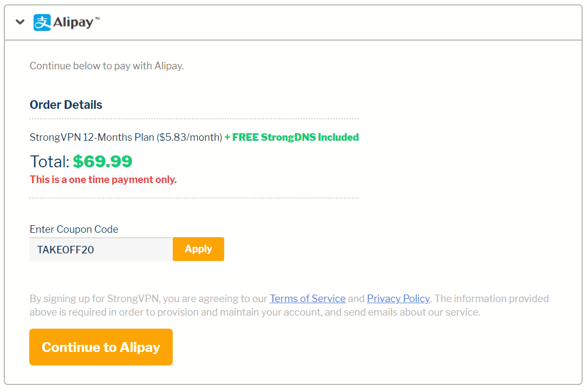587x392 pixels.
Task: Apply the entered coupon code
Action: coord(198,249)
